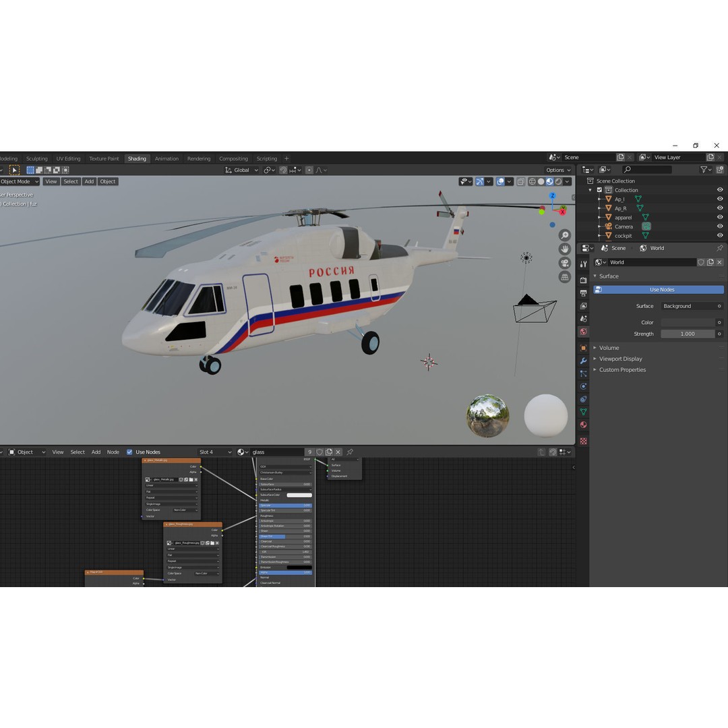Open the viewport Add menu button
728x728 pixels.
89,181
